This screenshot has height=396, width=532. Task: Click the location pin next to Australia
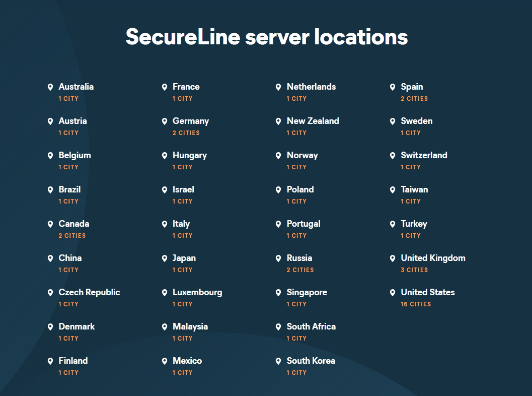(50, 87)
